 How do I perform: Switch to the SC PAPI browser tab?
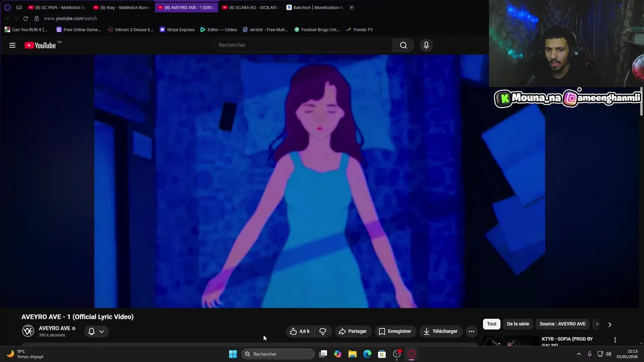pyautogui.click(x=57, y=8)
